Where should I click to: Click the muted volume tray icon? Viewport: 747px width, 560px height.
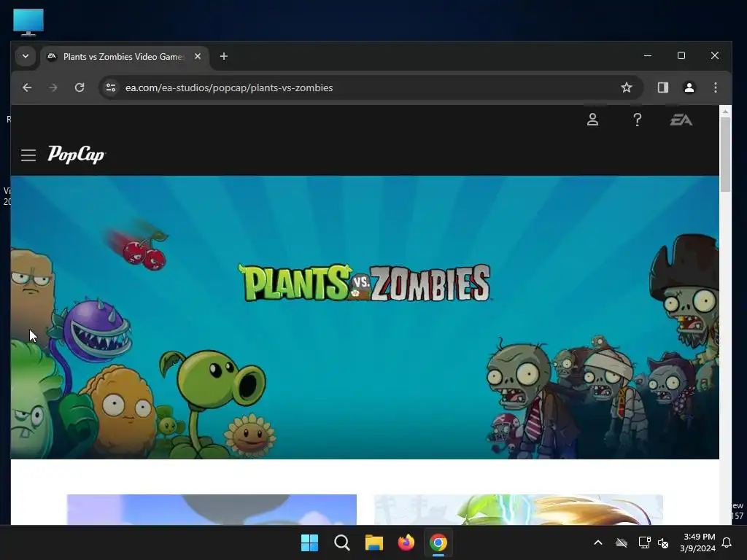point(663,542)
